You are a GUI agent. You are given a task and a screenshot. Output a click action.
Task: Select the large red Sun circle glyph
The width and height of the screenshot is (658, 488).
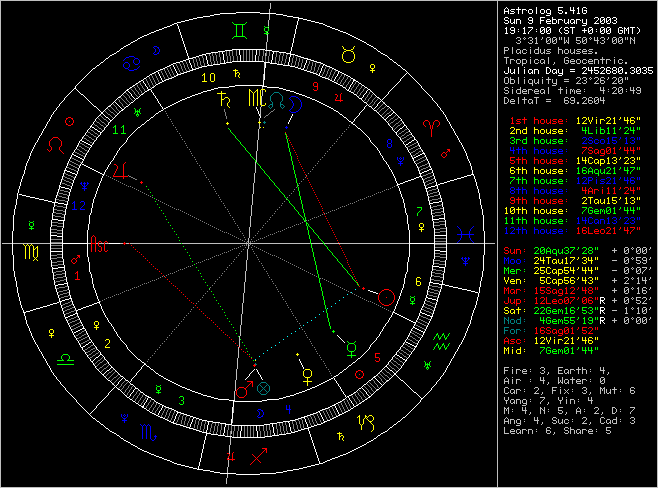tap(386, 297)
